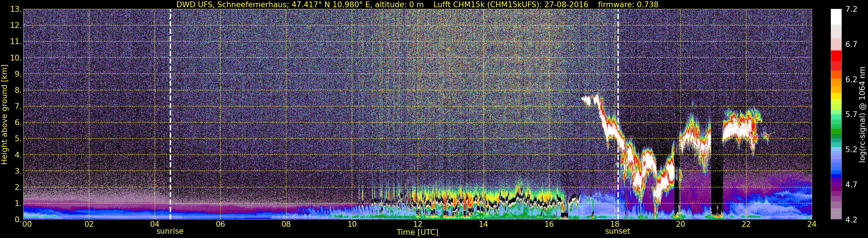
Task: Click the white sunrise dashed marker line
Action: click(170, 114)
